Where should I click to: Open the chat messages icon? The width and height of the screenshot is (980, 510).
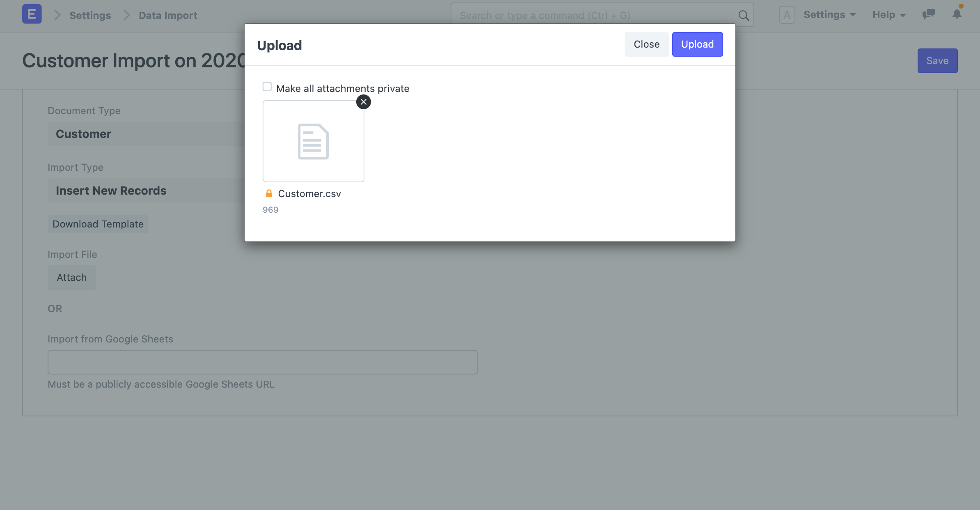pyautogui.click(x=928, y=14)
